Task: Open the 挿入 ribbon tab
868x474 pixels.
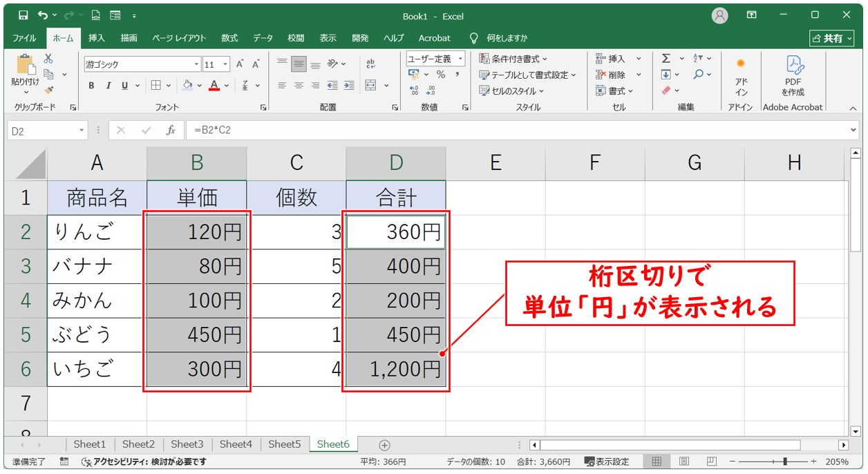Action: (x=97, y=38)
